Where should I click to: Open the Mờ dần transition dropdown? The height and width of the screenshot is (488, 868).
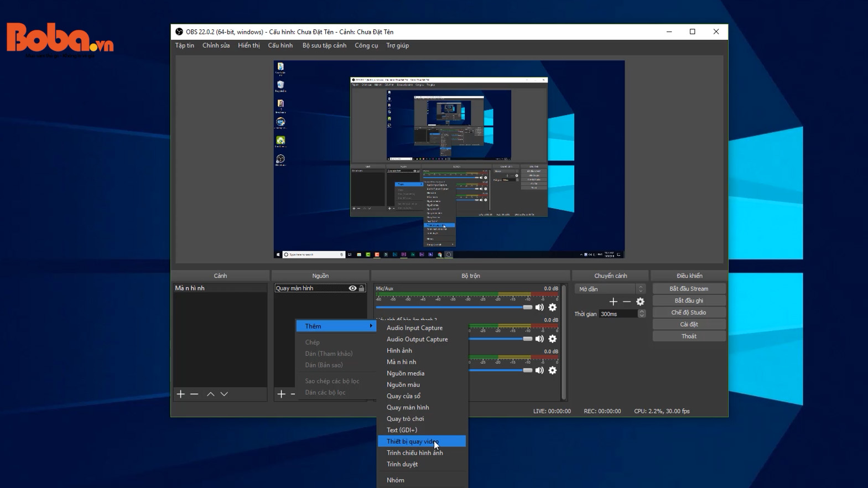610,289
